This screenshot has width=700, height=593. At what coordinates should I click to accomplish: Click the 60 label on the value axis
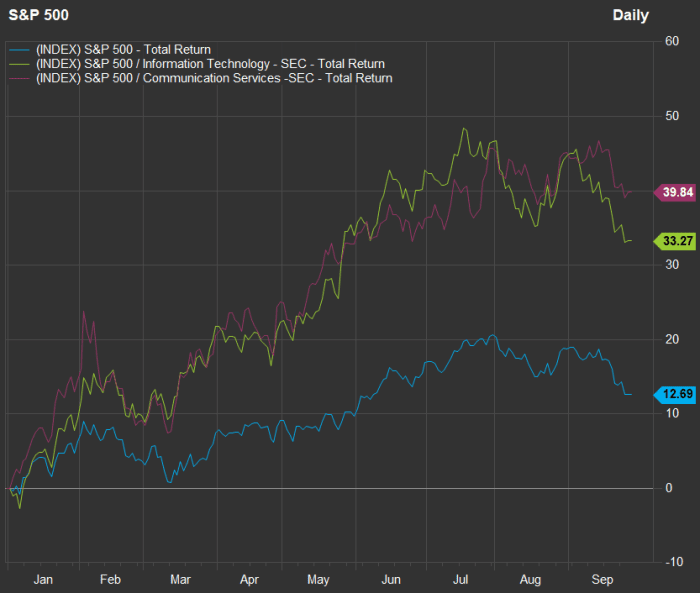coord(671,41)
